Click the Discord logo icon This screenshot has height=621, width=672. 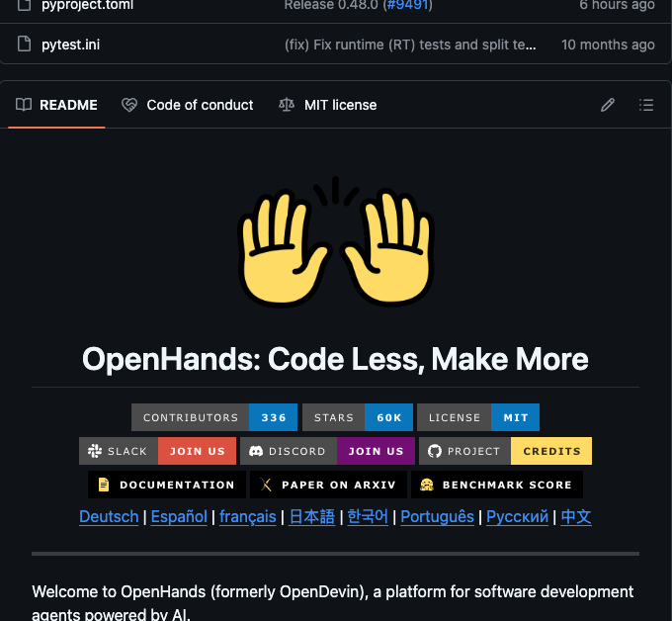click(x=256, y=451)
